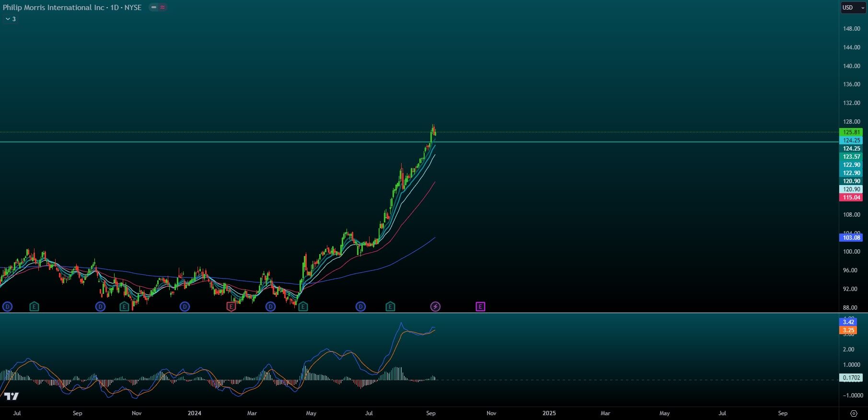Image resolution: width=868 pixels, height=420 pixels.
Task: Click the 2025 label on time axis
Action: 549,413
